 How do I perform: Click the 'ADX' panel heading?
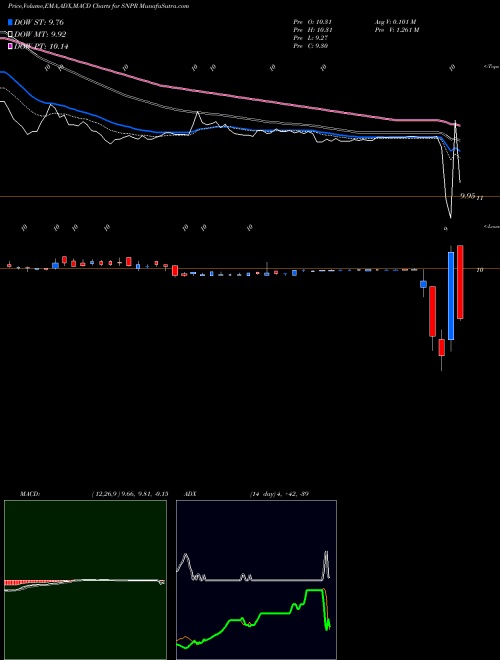[190, 494]
